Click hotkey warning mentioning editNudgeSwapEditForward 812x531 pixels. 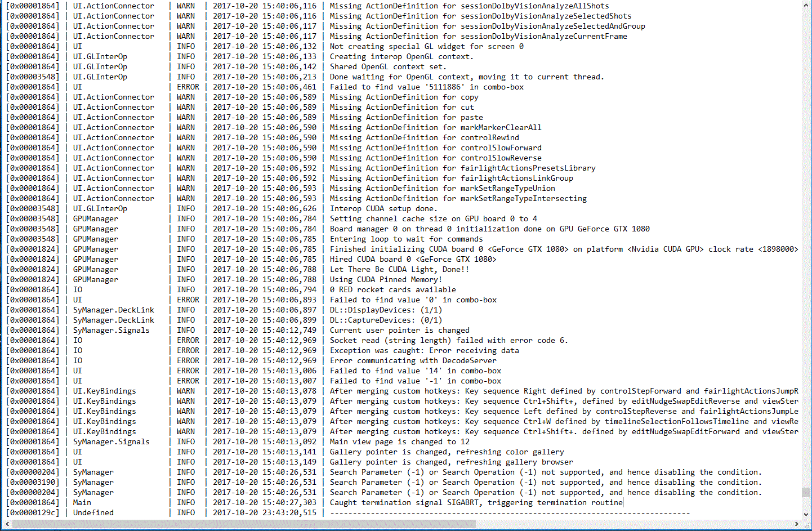point(564,431)
